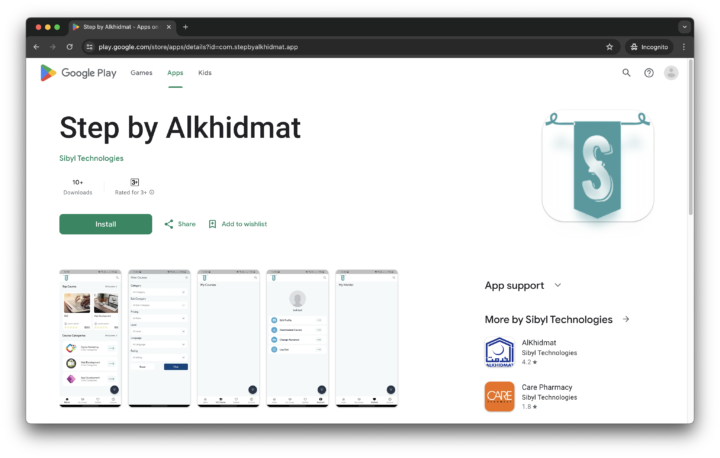Open the fifth screenshot thumbnail
720x458 pixels.
point(366,338)
